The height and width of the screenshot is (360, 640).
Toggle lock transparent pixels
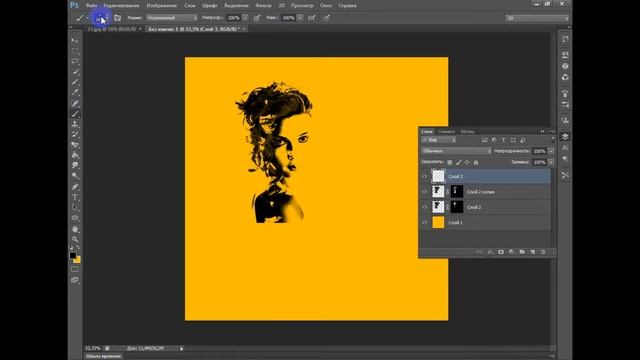pos(449,162)
